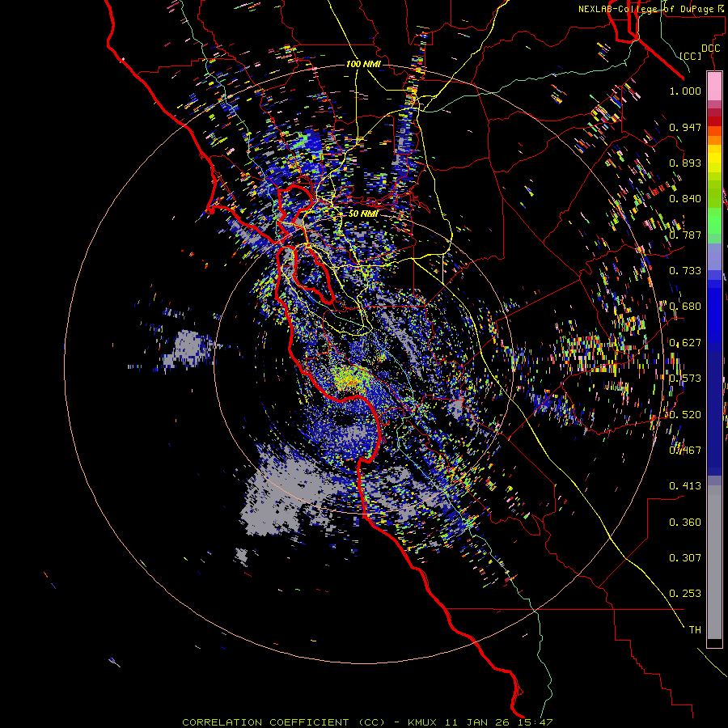The height and width of the screenshot is (728, 728).
Task: Select the 1.000 scale value
Action: coord(685,91)
